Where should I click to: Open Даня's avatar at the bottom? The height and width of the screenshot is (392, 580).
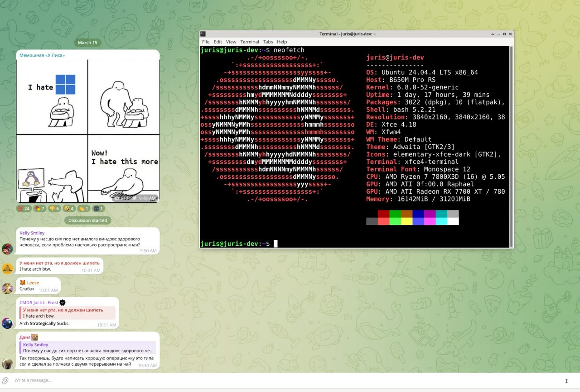[x=7, y=363]
